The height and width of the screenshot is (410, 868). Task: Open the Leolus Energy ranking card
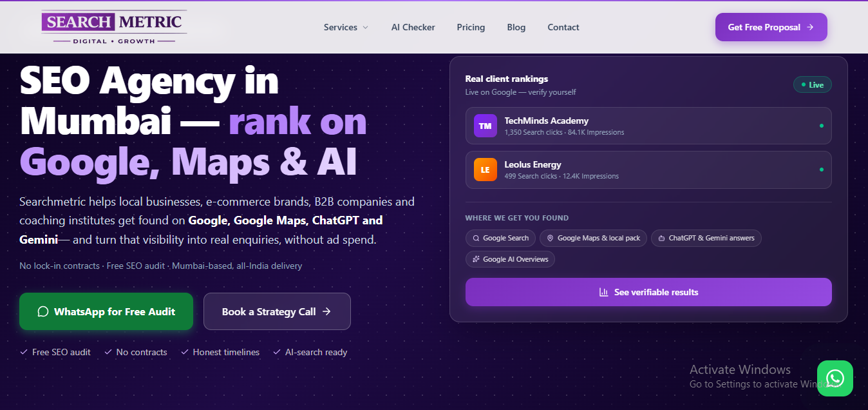tap(648, 170)
